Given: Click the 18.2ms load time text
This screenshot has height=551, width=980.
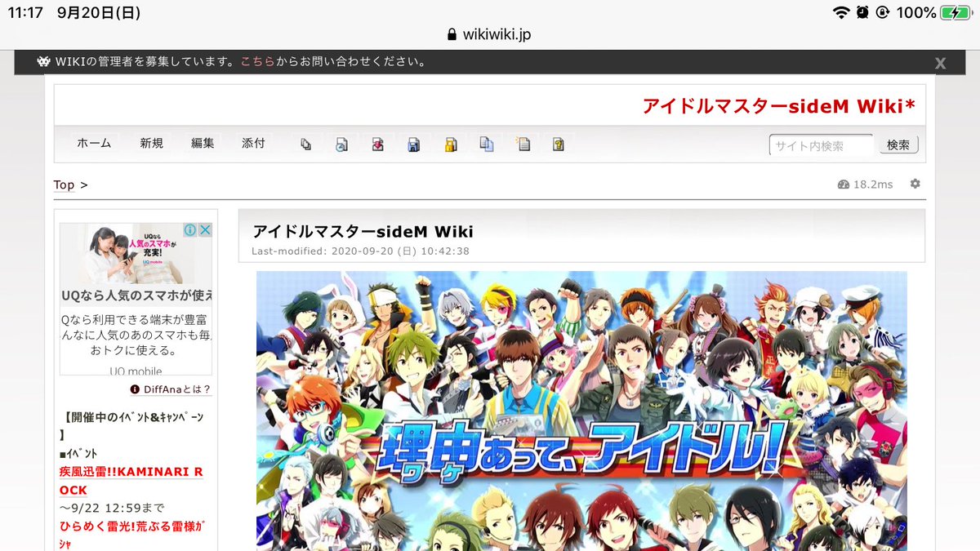Looking at the screenshot, I should click(x=873, y=184).
